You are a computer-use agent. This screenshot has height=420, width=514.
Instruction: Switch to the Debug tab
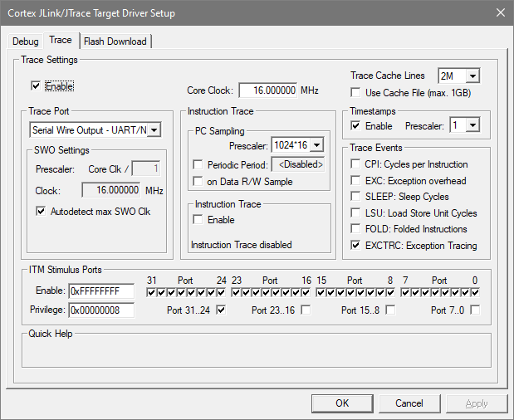(x=25, y=42)
